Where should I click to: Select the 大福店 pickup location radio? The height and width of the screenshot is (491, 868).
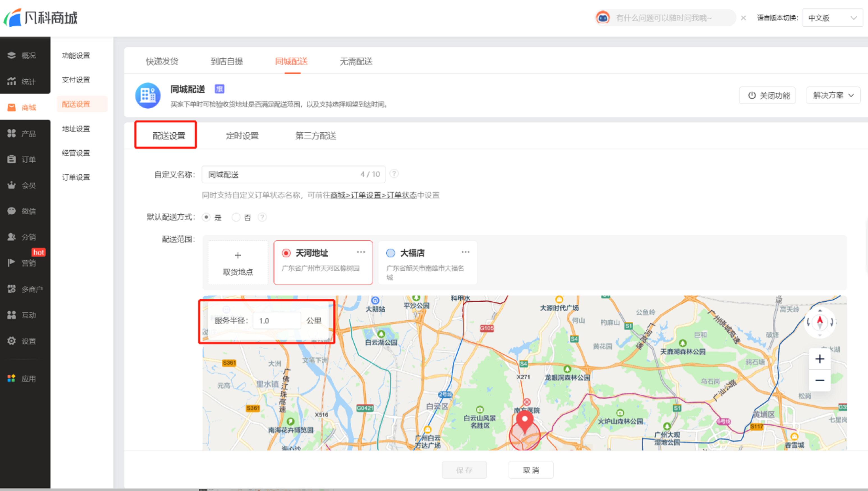[390, 253]
